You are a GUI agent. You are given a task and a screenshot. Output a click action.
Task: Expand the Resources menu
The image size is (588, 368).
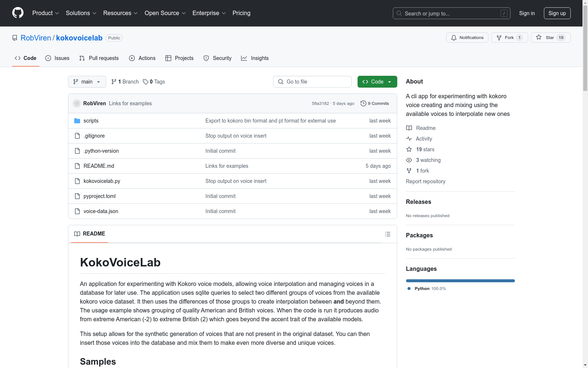(x=121, y=13)
